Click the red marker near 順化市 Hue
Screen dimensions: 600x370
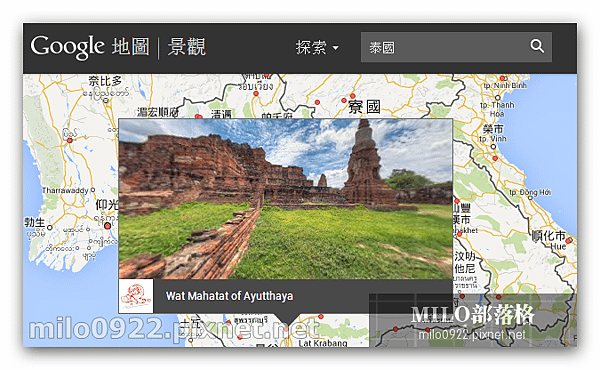coord(568,241)
